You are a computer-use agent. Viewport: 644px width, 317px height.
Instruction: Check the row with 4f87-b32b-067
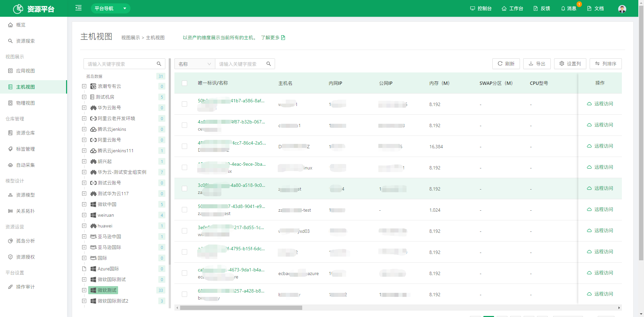click(x=184, y=125)
